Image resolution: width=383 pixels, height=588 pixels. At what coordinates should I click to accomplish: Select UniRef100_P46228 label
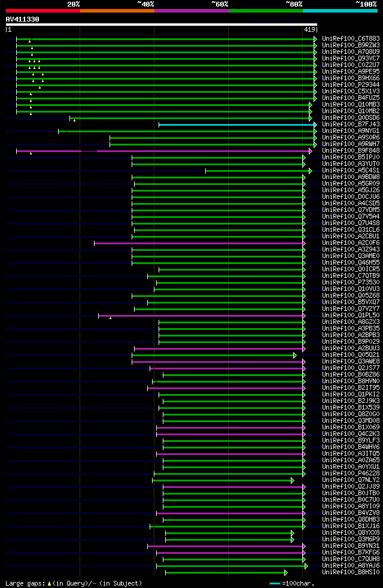(351, 474)
